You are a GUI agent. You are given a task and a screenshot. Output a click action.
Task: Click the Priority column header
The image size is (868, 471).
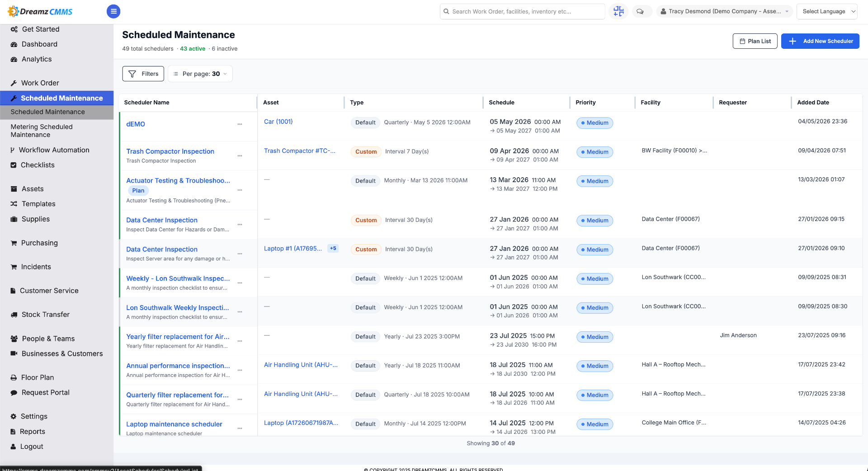[x=585, y=103]
